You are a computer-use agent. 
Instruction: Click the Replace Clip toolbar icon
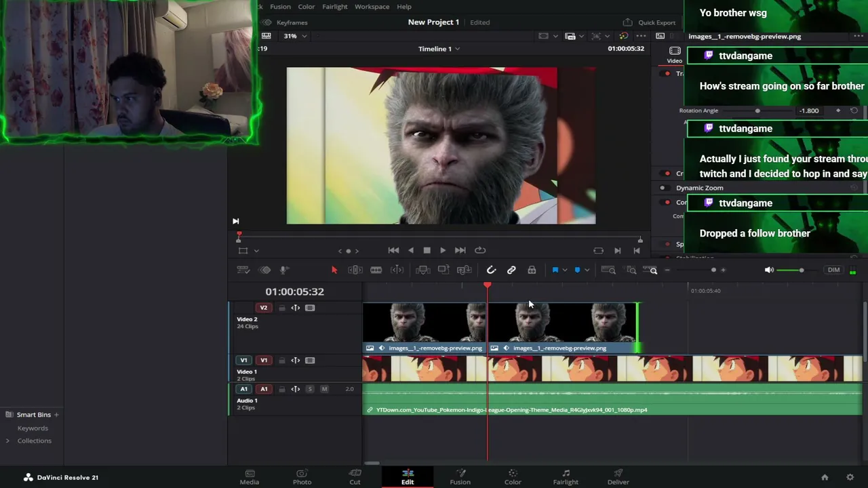(465, 270)
